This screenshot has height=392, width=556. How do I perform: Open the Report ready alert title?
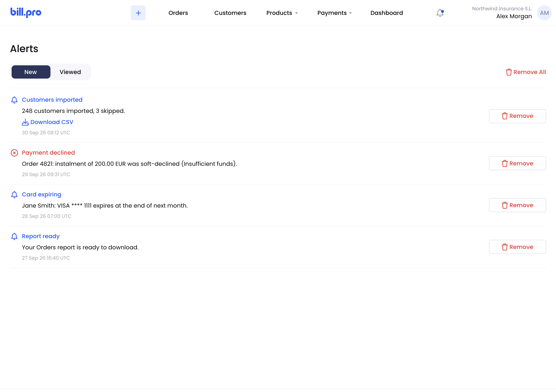pos(41,236)
